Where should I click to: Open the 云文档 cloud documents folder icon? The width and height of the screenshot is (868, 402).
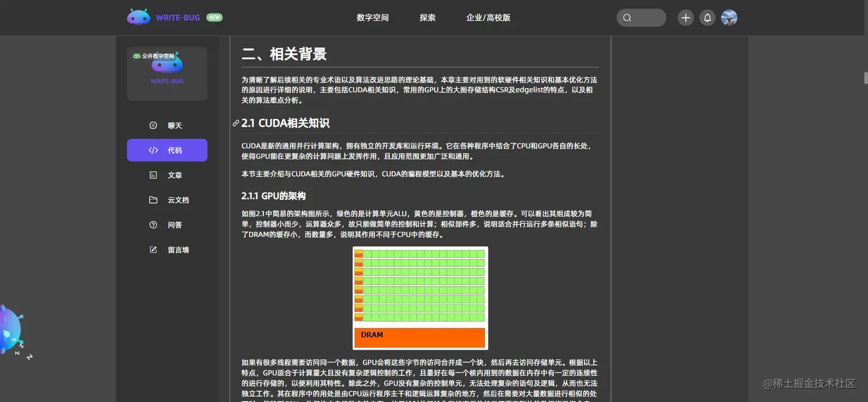coord(152,200)
